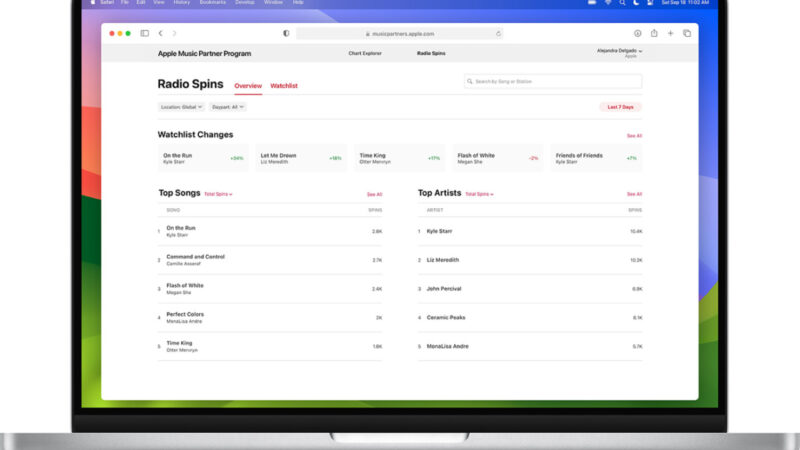Viewport: 800px width, 450px height.
Task: Open Safari downloads icon
Action: tap(638, 33)
